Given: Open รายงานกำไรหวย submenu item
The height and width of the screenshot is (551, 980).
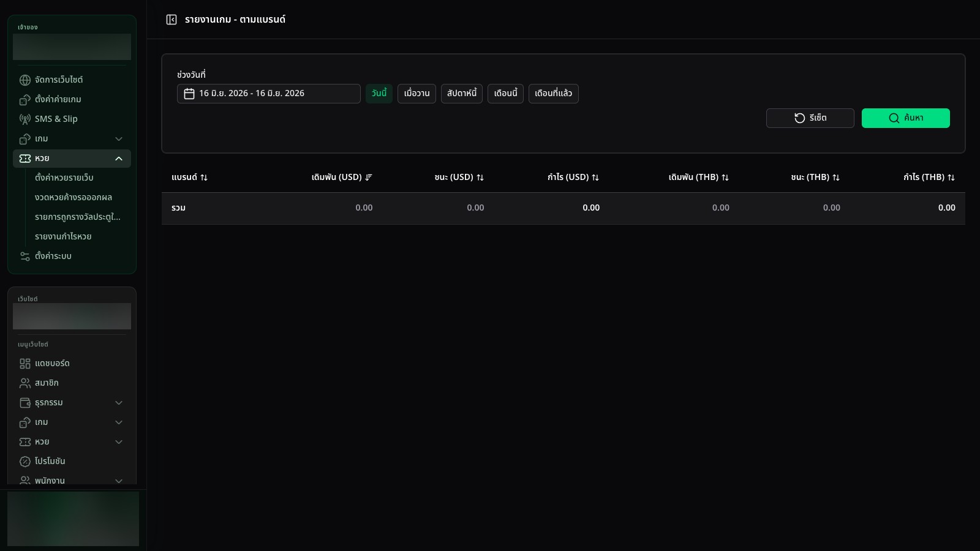Looking at the screenshot, I should (x=63, y=236).
